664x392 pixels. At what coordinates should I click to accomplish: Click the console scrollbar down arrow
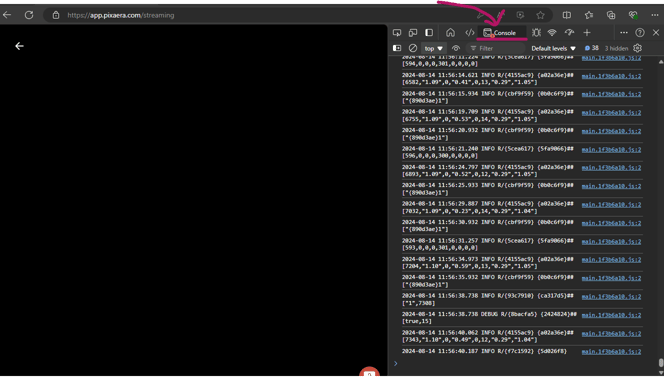[x=661, y=373]
